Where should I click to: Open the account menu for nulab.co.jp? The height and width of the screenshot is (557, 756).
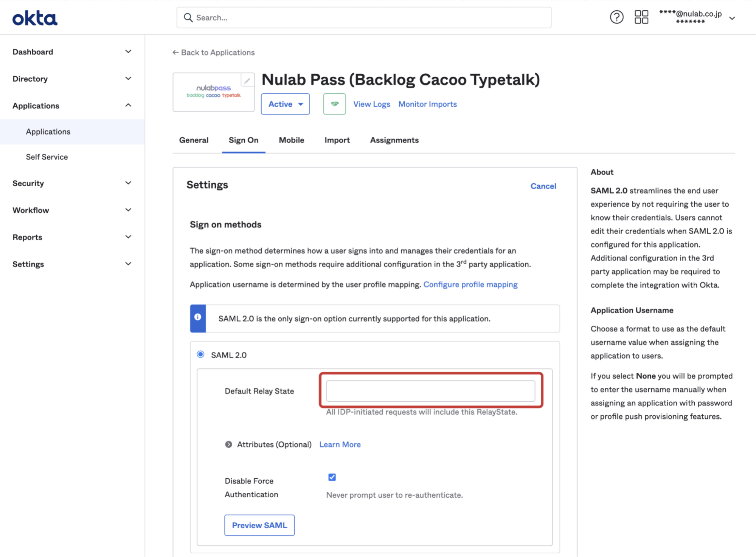point(696,17)
